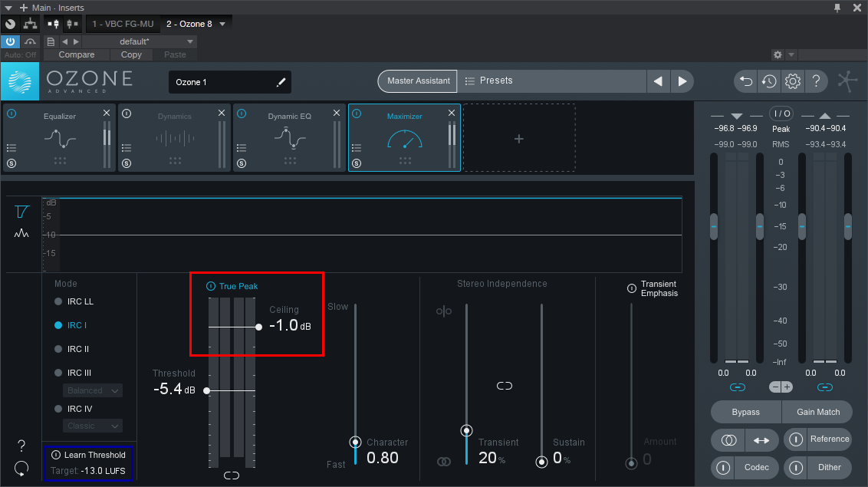Toggle Dither power button

[x=795, y=468]
